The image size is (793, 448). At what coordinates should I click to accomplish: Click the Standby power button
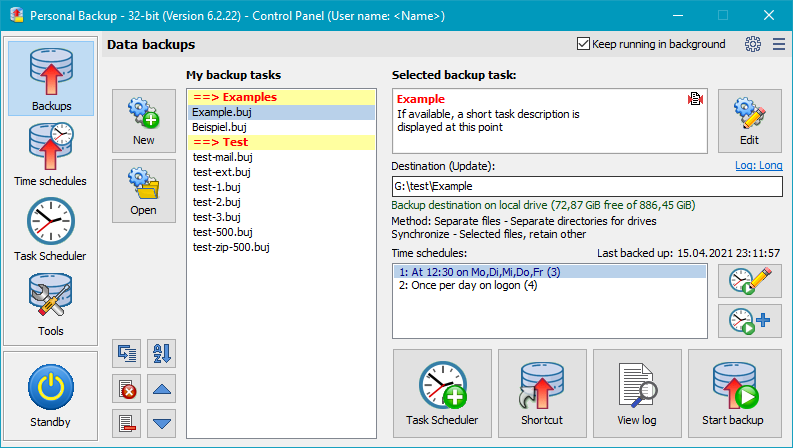(50, 394)
